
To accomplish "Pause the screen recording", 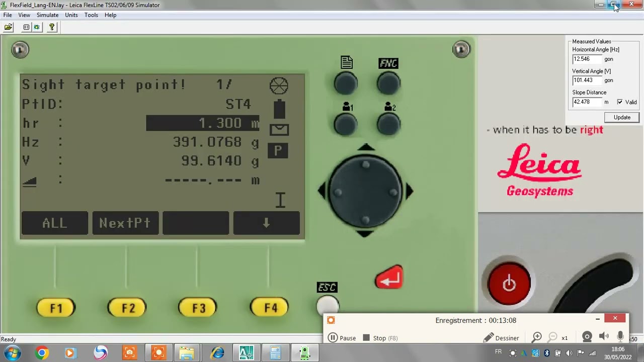I will [342, 338].
